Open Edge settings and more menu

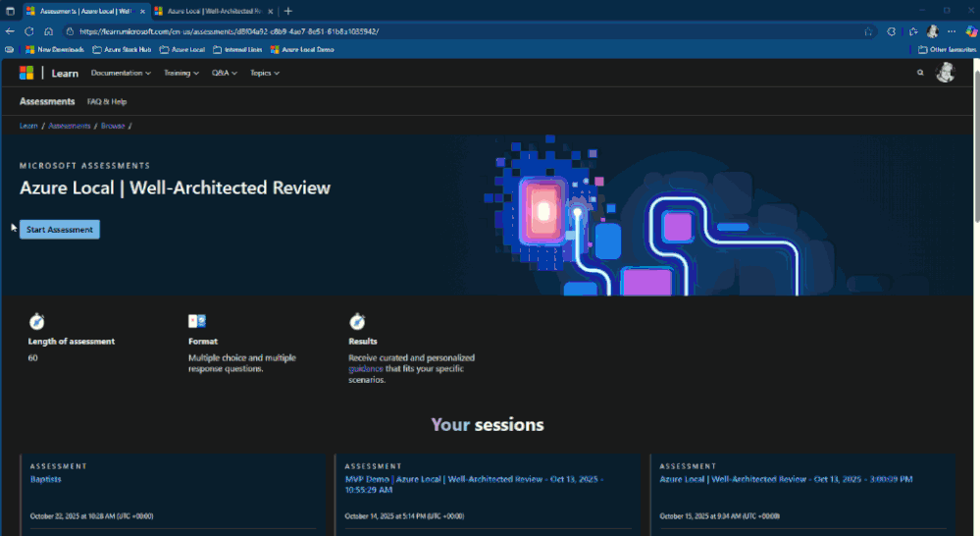pyautogui.click(x=952, y=31)
